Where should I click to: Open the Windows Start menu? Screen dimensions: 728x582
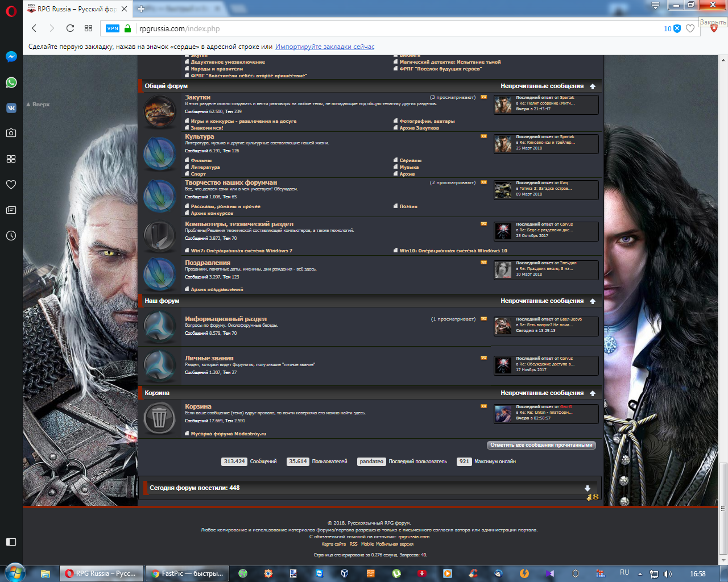pos(14,572)
